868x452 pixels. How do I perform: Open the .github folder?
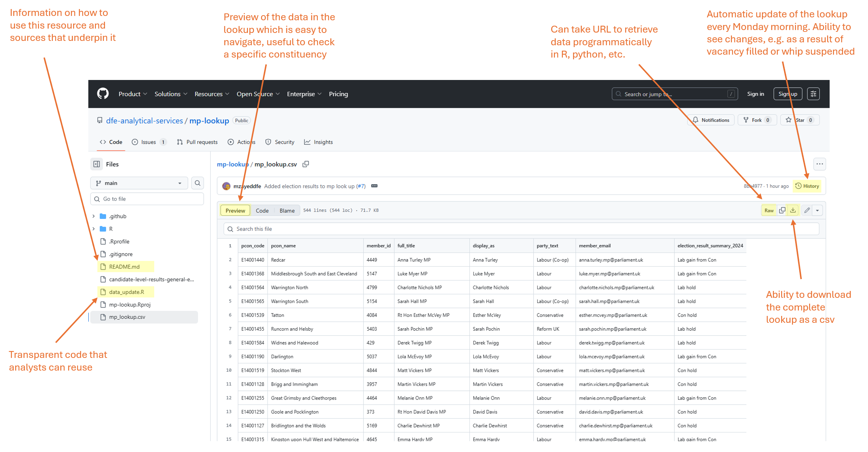[x=118, y=216]
